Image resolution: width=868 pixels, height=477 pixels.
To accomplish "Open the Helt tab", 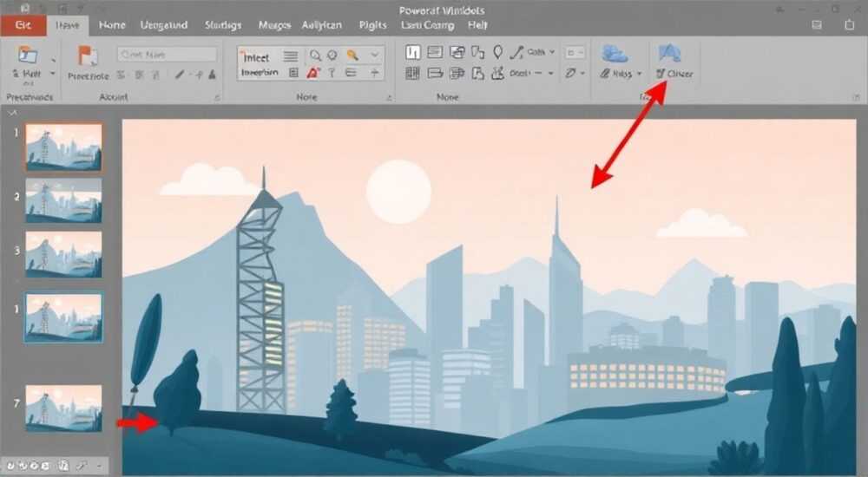I will click(477, 25).
